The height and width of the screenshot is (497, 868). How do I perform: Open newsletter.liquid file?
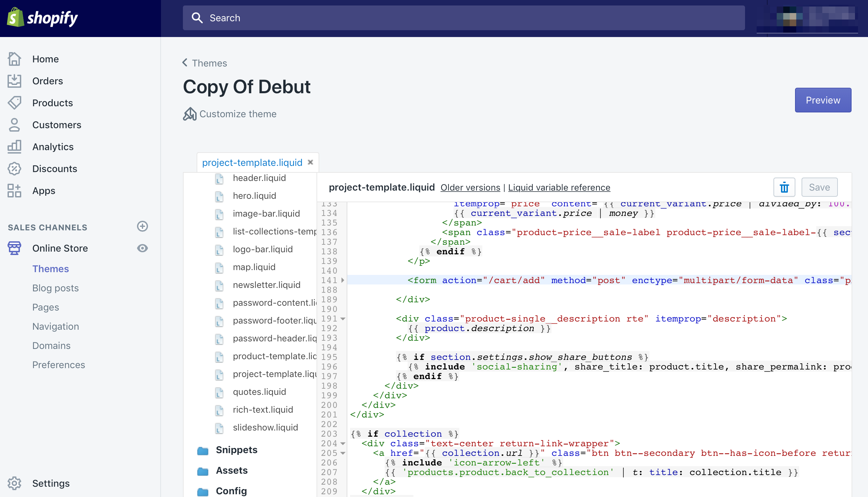266,285
